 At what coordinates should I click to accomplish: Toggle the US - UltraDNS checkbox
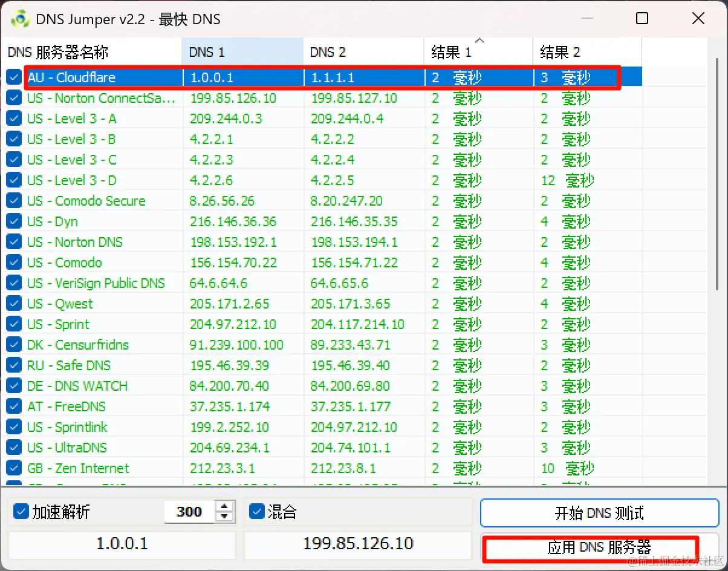pyautogui.click(x=14, y=448)
